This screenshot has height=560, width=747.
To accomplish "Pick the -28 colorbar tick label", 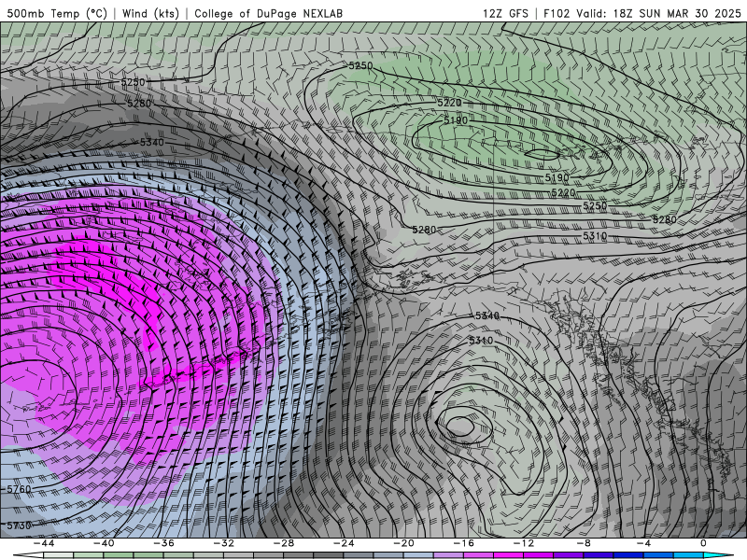I will (284, 543).
